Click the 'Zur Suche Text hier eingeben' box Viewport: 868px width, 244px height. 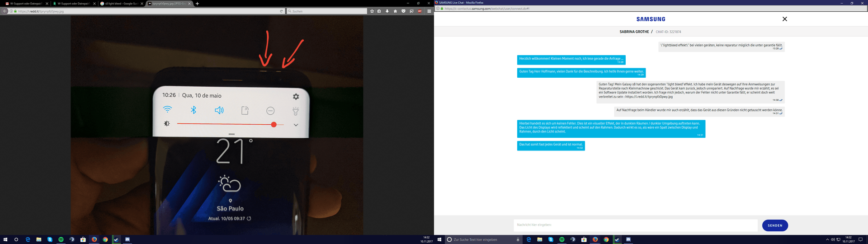483,239
